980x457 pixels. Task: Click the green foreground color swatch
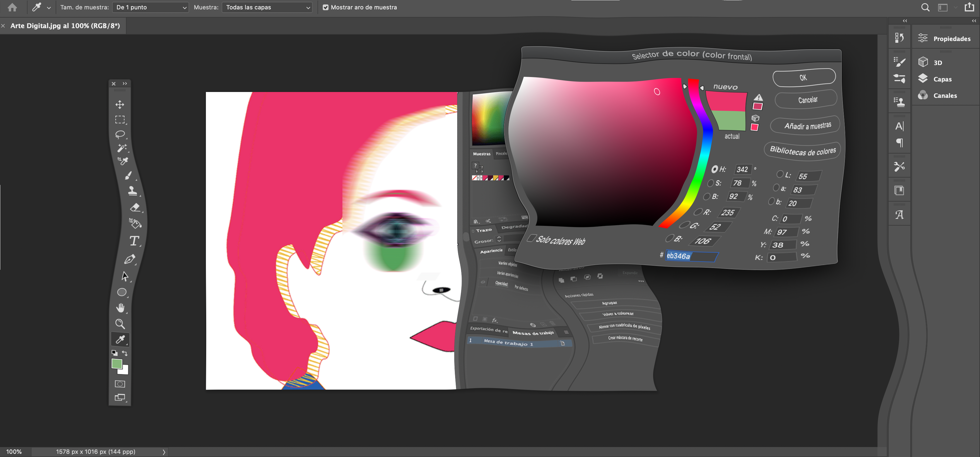[116, 363]
